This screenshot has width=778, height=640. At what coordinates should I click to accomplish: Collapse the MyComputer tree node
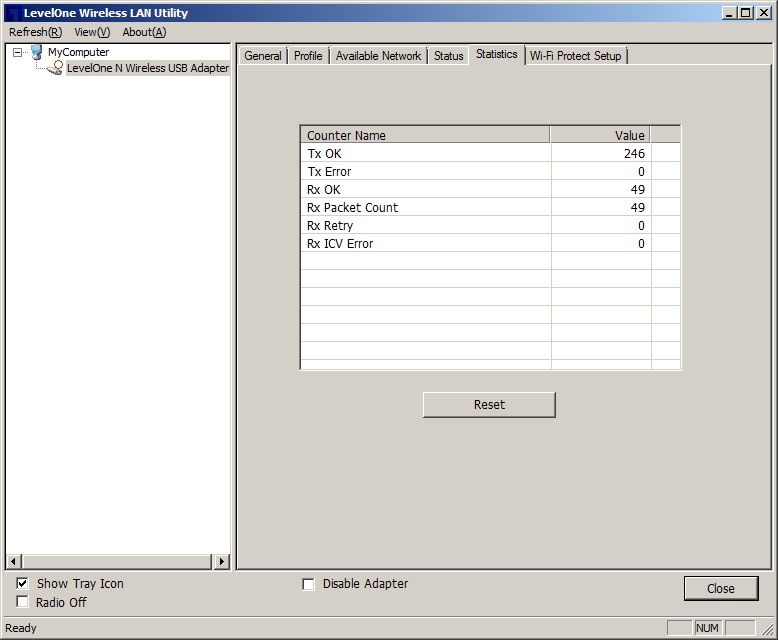pyautogui.click(x=17, y=52)
